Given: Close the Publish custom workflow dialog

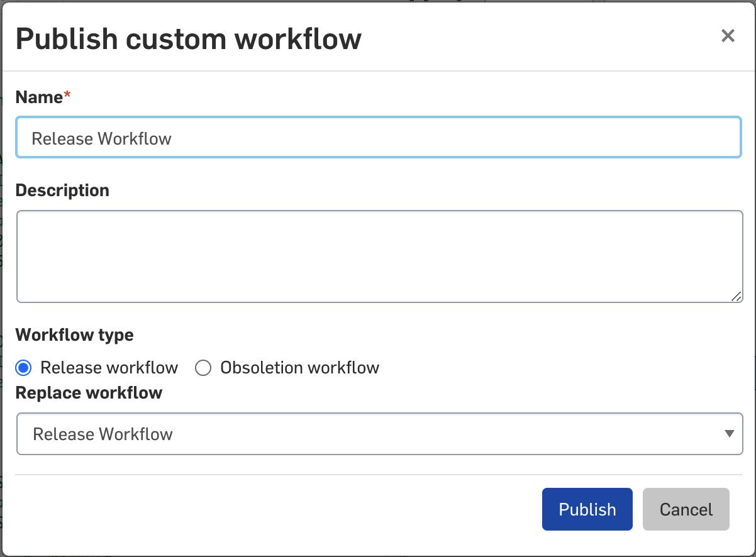Looking at the screenshot, I should (x=728, y=36).
